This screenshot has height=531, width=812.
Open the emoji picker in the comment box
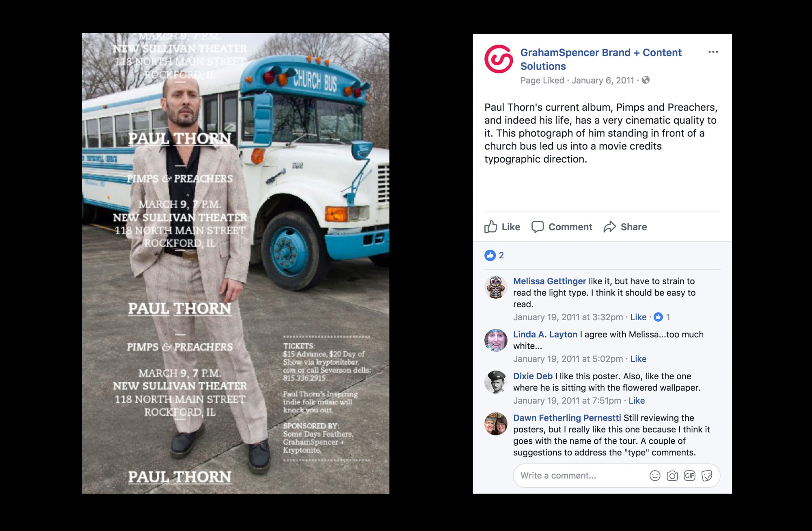(655, 476)
